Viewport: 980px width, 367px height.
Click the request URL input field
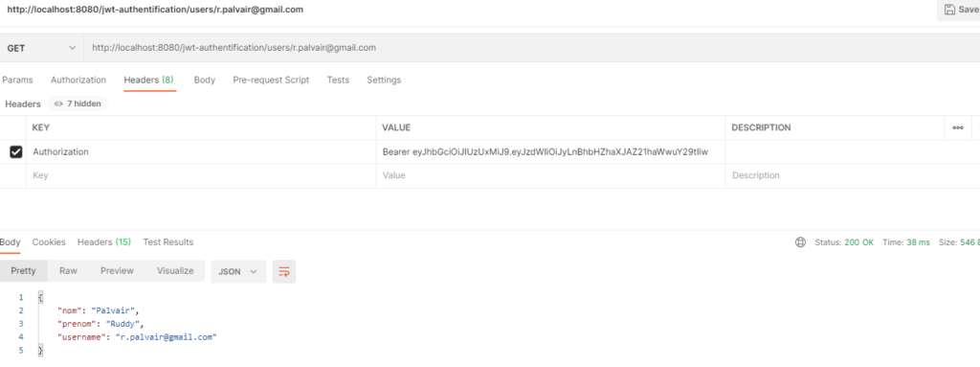(x=531, y=48)
